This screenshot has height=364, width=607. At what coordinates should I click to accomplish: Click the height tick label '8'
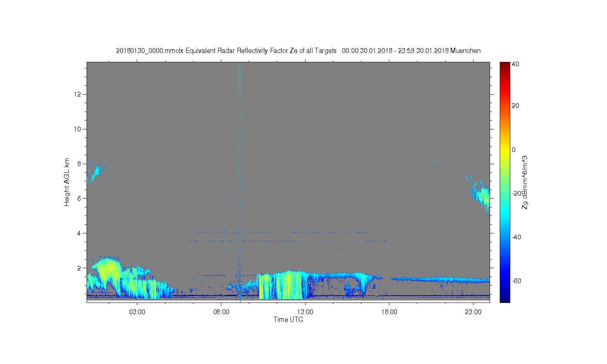coord(80,164)
